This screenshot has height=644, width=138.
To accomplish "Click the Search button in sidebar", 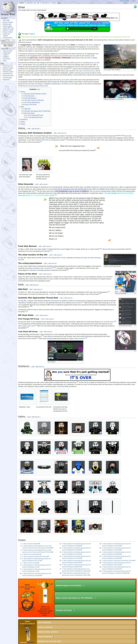I will pyautogui.click(x=10, y=46).
